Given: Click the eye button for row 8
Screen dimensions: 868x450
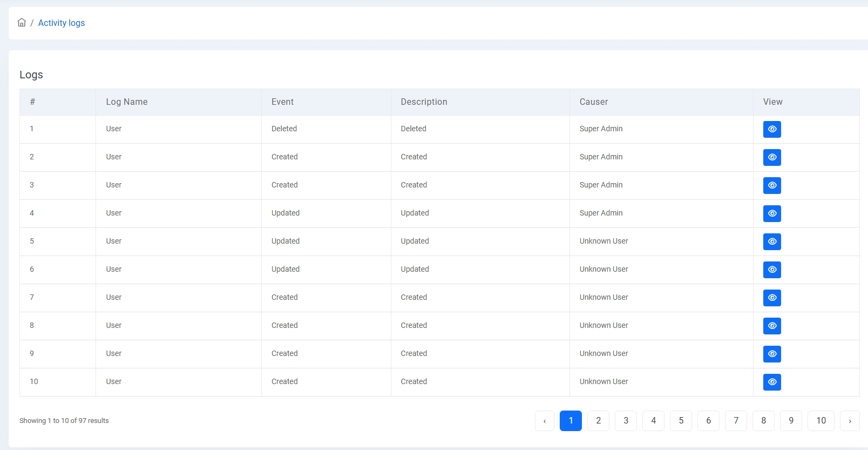Looking at the screenshot, I should point(772,326).
